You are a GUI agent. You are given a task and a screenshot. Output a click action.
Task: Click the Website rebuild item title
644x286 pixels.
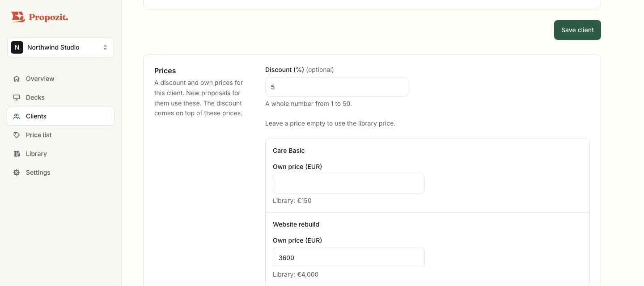[x=296, y=224]
